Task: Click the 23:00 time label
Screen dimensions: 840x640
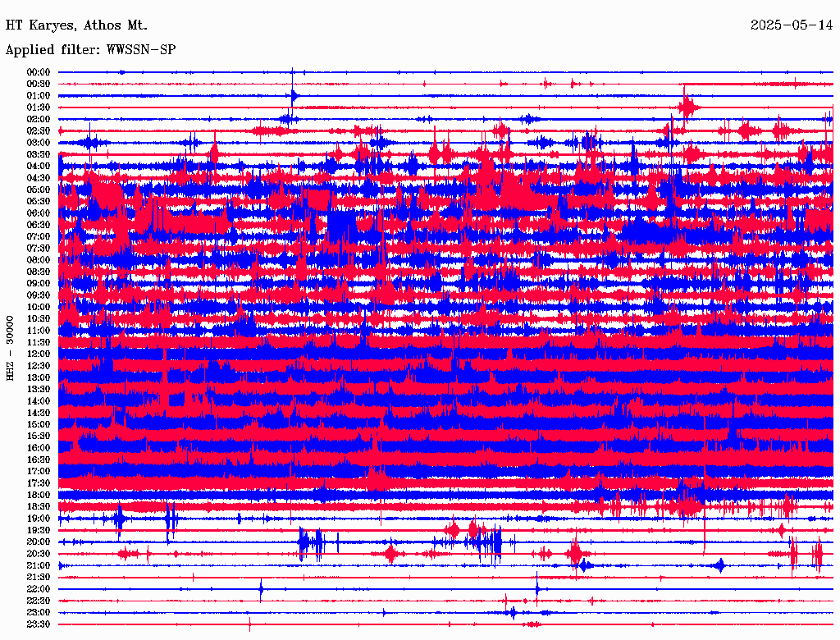Action: pos(39,613)
